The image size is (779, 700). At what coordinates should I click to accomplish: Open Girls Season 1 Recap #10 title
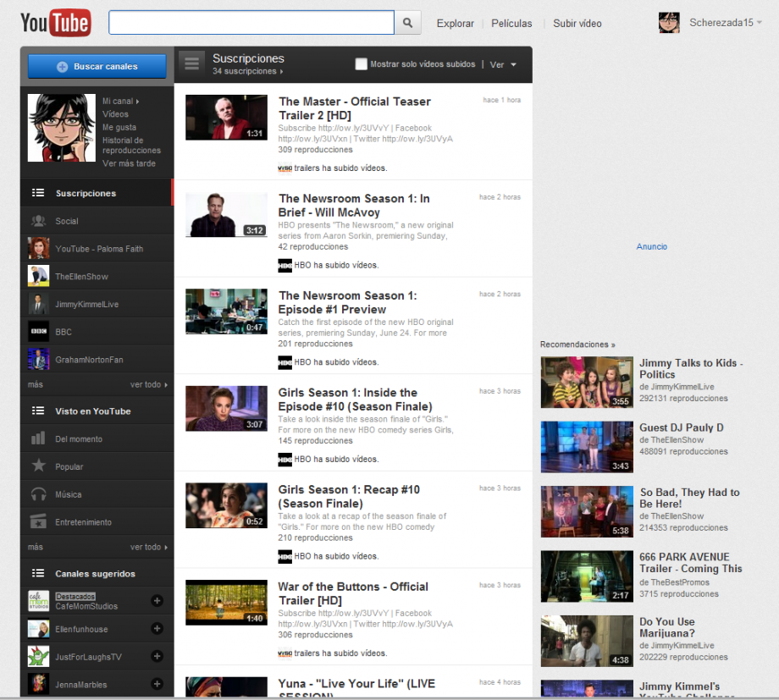349,496
